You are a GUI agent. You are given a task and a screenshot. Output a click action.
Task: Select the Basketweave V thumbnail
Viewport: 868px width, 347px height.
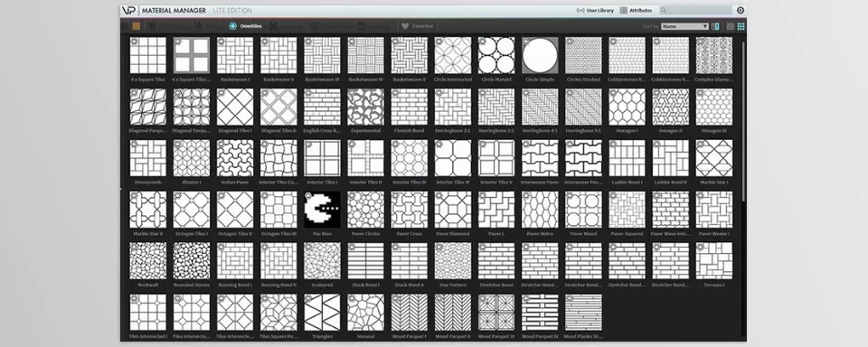pos(409,55)
